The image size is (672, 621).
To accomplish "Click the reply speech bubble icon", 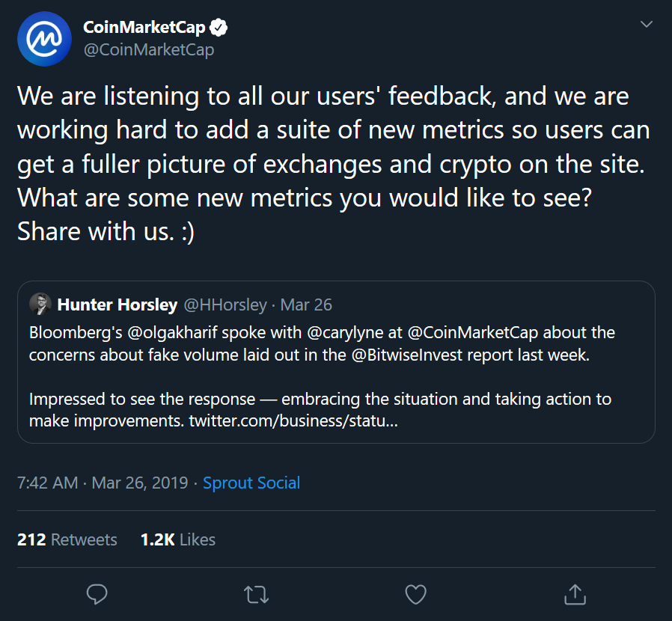I will (98, 594).
